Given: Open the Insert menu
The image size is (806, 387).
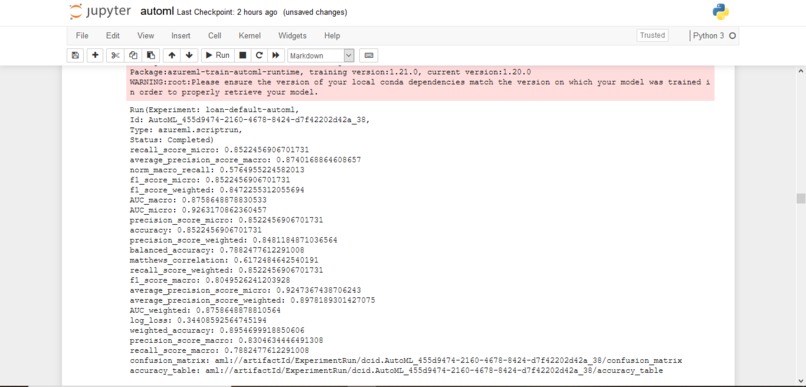Looking at the screenshot, I should tap(181, 35).
